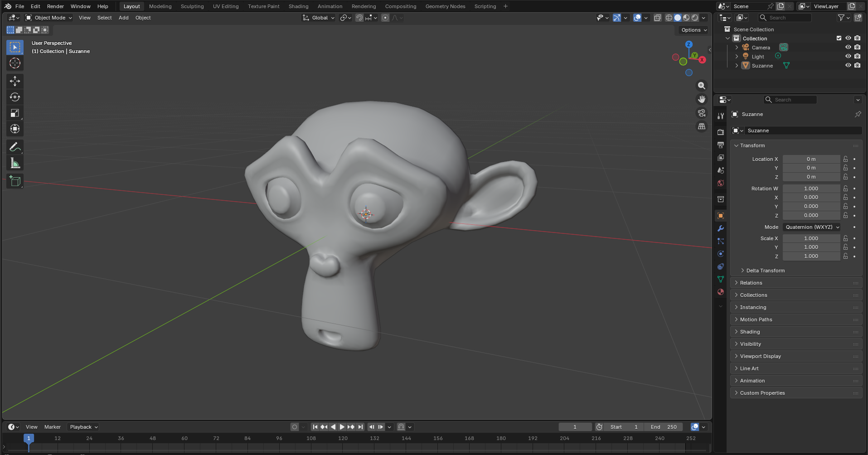
Task: Click the pan view hand icon
Action: pos(702,99)
